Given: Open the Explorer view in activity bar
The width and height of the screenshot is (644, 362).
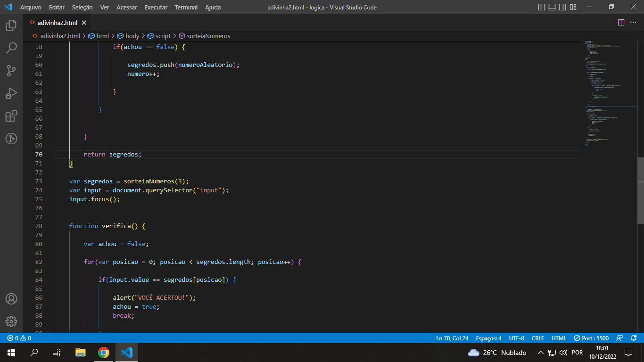Looking at the screenshot, I should click(x=11, y=25).
